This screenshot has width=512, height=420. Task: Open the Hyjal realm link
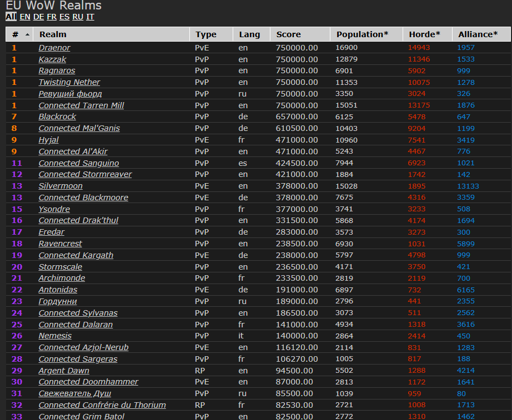tap(48, 140)
